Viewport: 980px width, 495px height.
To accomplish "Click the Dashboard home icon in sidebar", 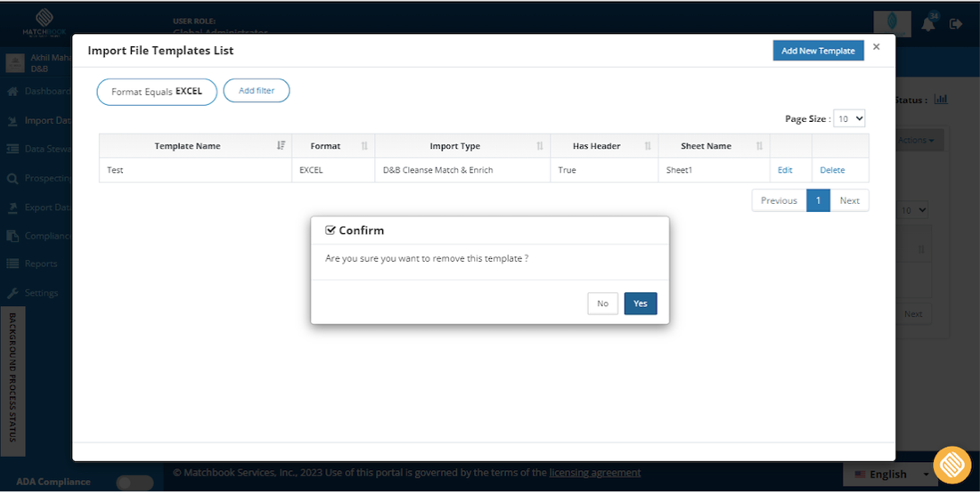I will pyautogui.click(x=12, y=91).
